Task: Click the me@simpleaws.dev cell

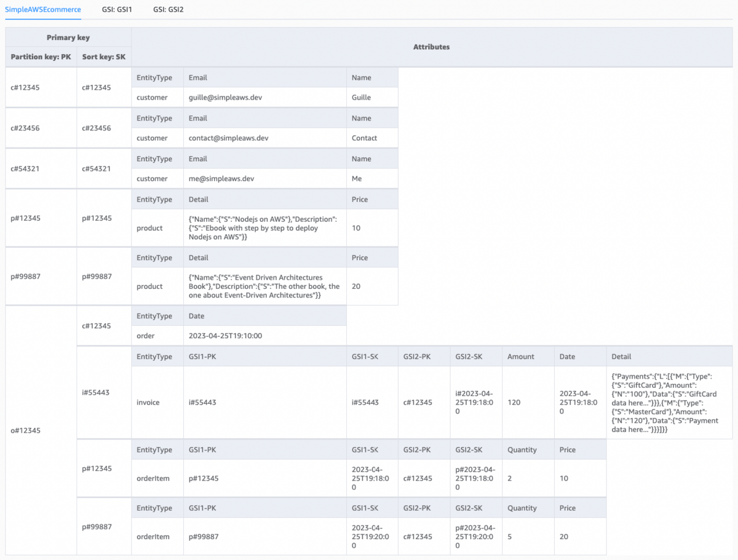Action: pos(265,178)
